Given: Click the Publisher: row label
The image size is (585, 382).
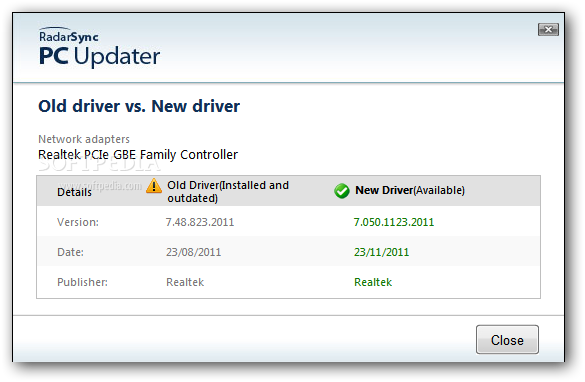Looking at the screenshot, I should point(82,282).
